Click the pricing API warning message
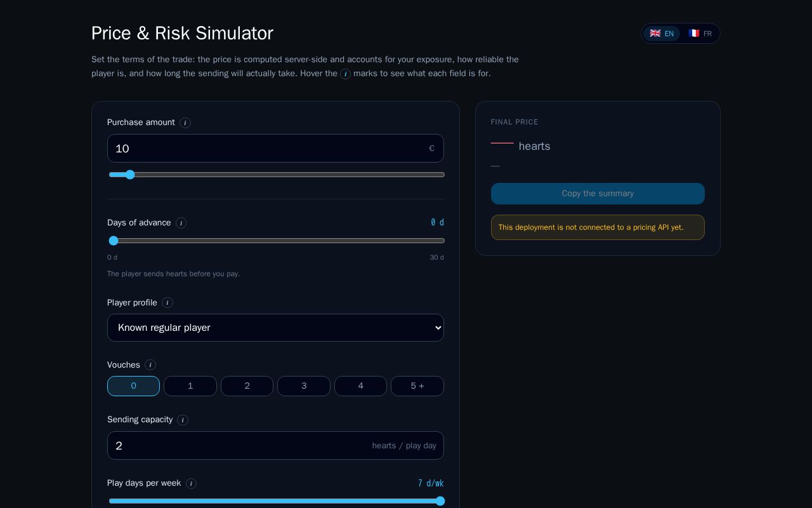Image resolution: width=812 pixels, height=508 pixels. pos(598,227)
